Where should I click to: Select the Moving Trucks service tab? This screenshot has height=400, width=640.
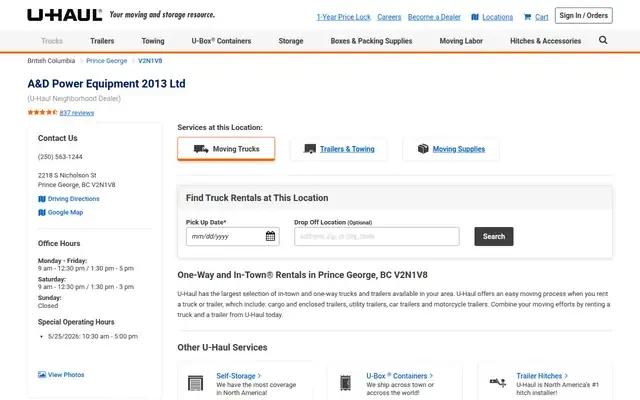[x=226, y=149]
